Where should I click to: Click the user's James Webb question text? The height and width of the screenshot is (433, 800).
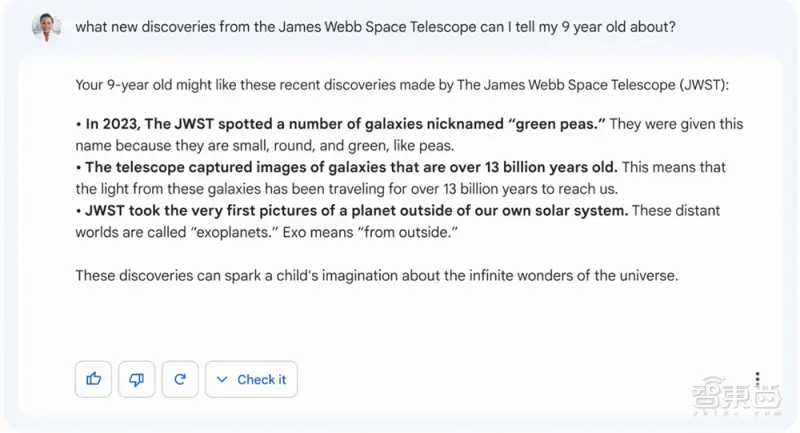(x=376, y=27)
